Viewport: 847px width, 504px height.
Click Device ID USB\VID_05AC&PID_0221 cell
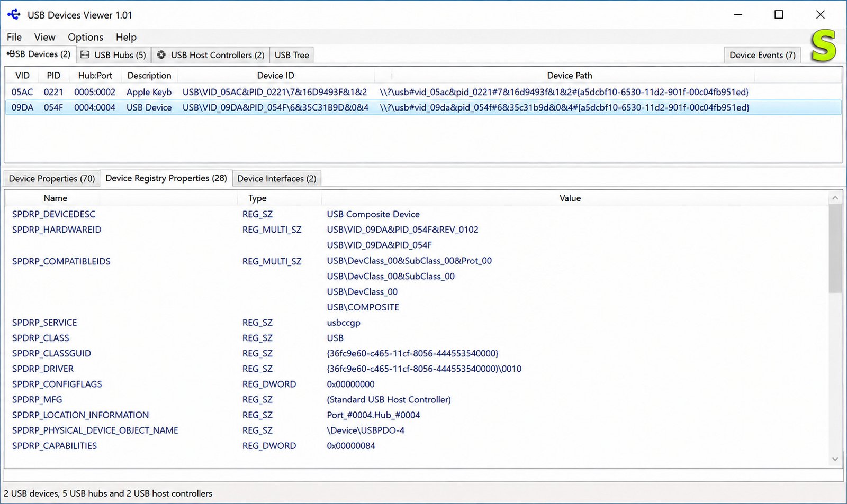point(275,92)
